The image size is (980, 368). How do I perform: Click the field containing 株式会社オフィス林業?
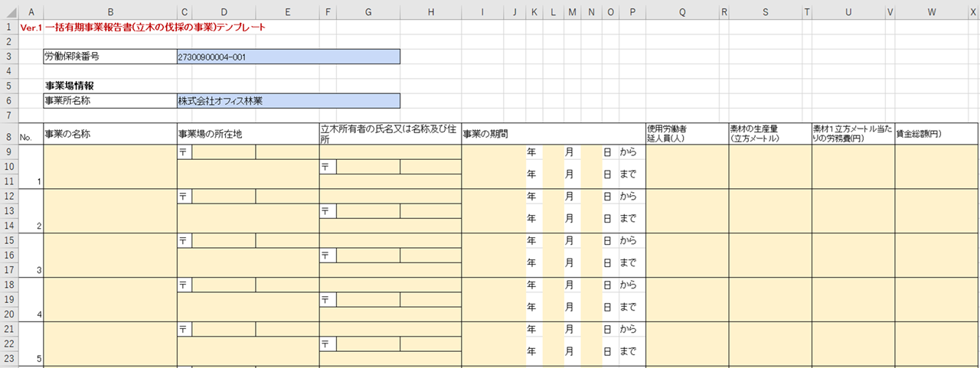288,101
